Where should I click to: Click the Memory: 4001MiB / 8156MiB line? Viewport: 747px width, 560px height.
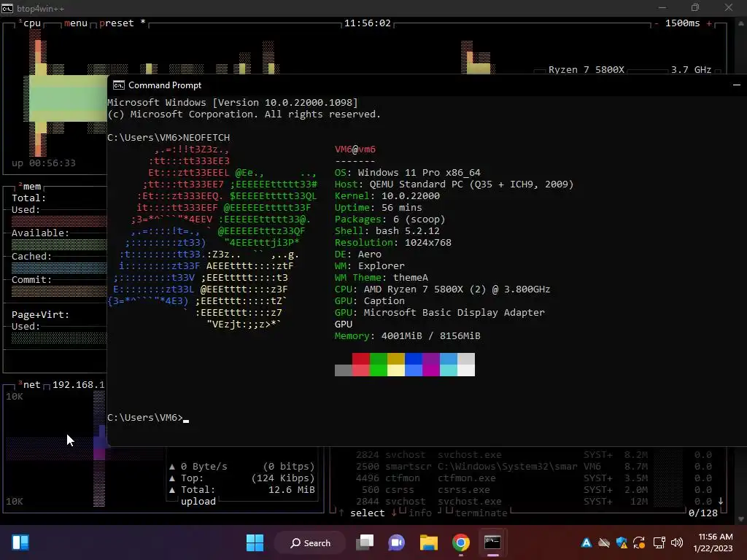coord(408,335)
